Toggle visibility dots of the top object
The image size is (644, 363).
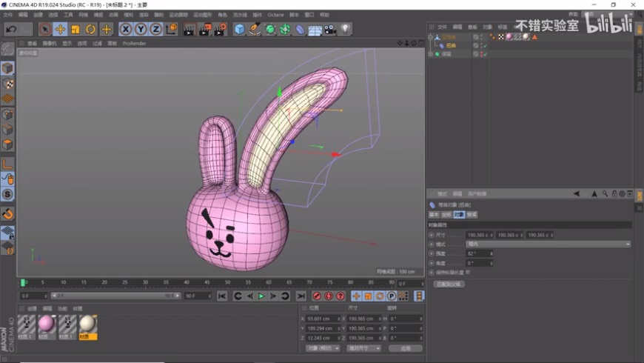[x=481, y=37]
